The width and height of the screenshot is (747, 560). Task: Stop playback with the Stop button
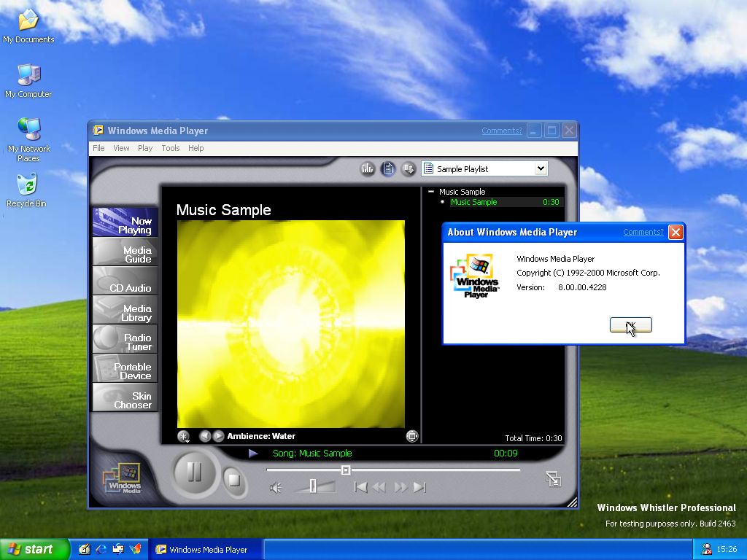point(233,480)
